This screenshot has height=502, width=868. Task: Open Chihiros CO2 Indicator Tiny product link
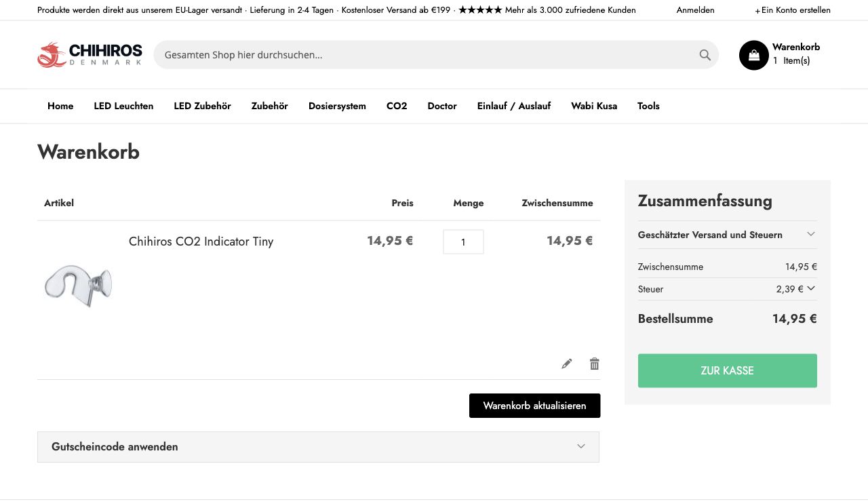pyautogui.click(x=201, y=242)
